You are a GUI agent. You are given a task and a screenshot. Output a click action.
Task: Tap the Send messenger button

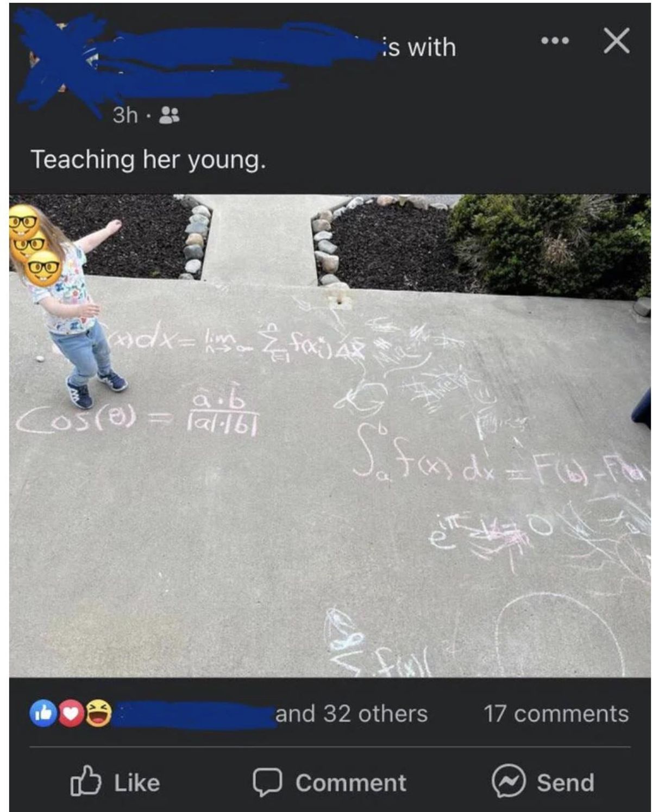coord(543,782)
